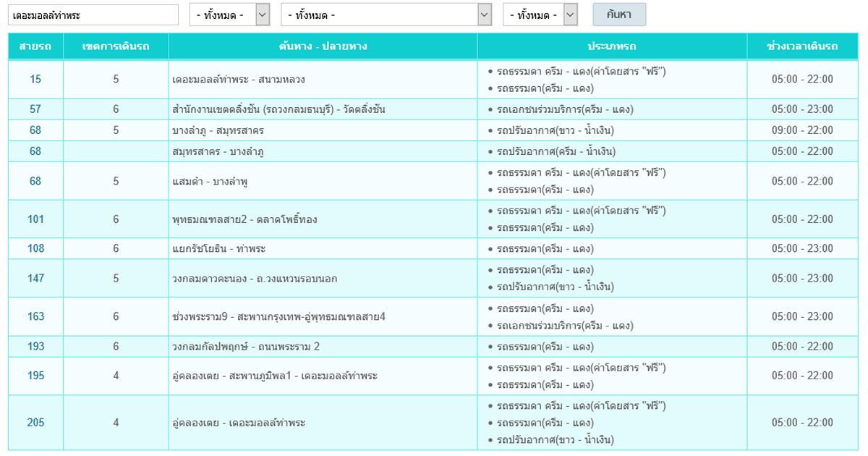Select route 68 link in the แสมดำ - บางลำพู row

point(35,181)
